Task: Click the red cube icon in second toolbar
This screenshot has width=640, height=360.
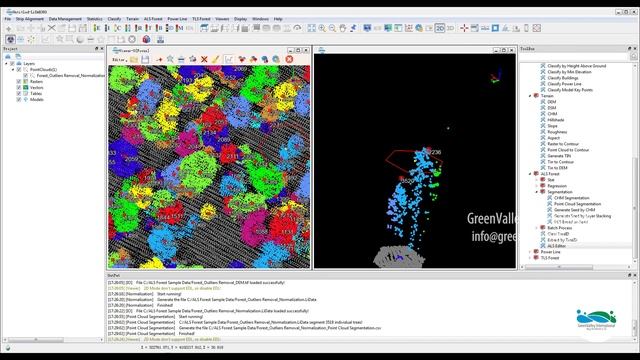Action: tap(146, 39)
